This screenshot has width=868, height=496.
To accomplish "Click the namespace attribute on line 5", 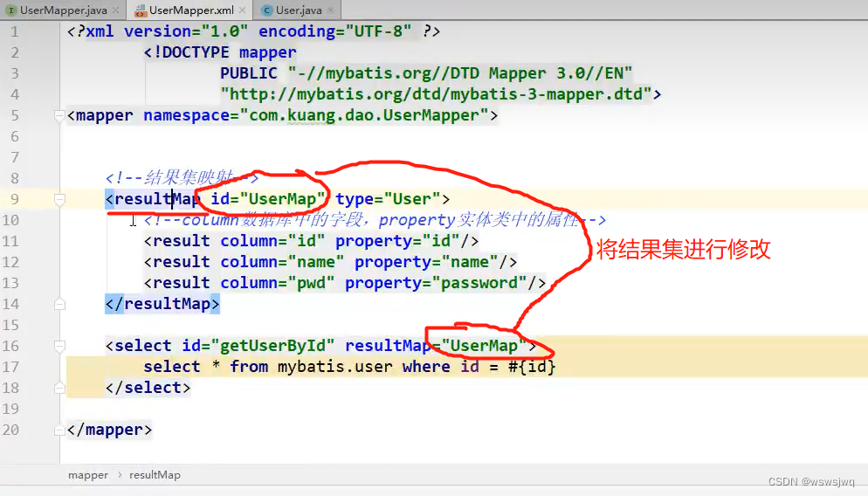I will pyautogui.click(x=187, y=115).
